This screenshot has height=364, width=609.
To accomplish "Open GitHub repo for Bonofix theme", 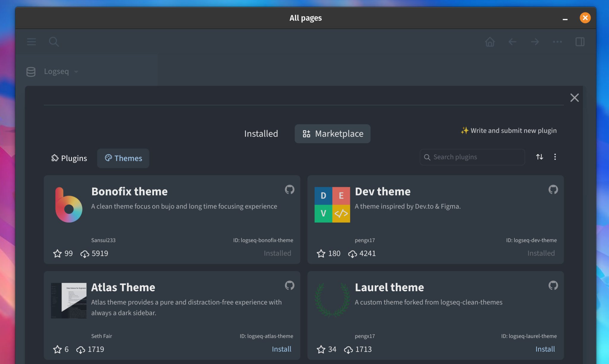I will click(x=289, y=190).
